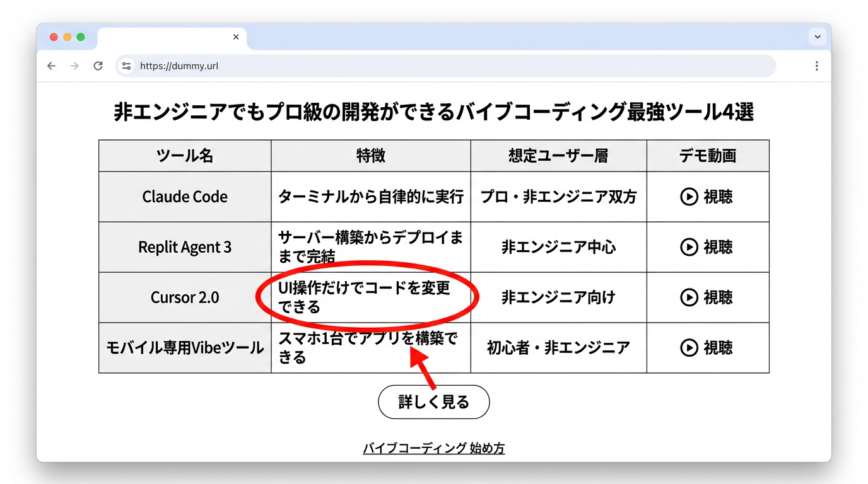The width and height of the screenshot is (868, 484).
Task: Open the バイブコーディング 始め方 link
Action: pyautogui.click(x=433, y=447)
